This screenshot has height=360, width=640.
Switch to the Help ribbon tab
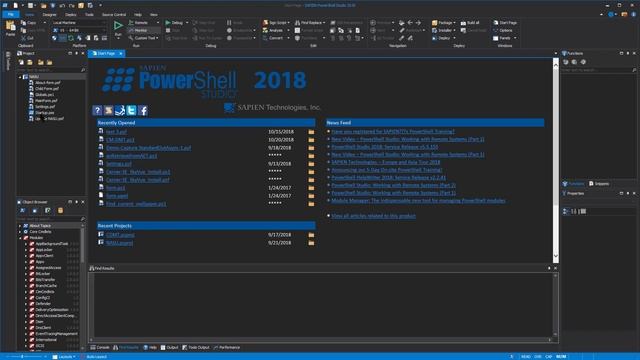click(138, 15)
